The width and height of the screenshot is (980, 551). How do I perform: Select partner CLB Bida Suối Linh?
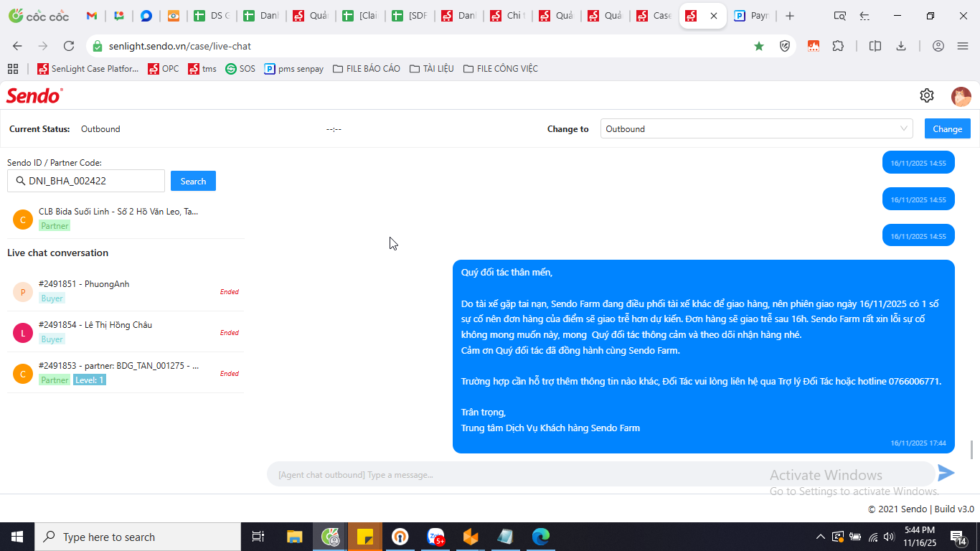click(x=126, y=219)
